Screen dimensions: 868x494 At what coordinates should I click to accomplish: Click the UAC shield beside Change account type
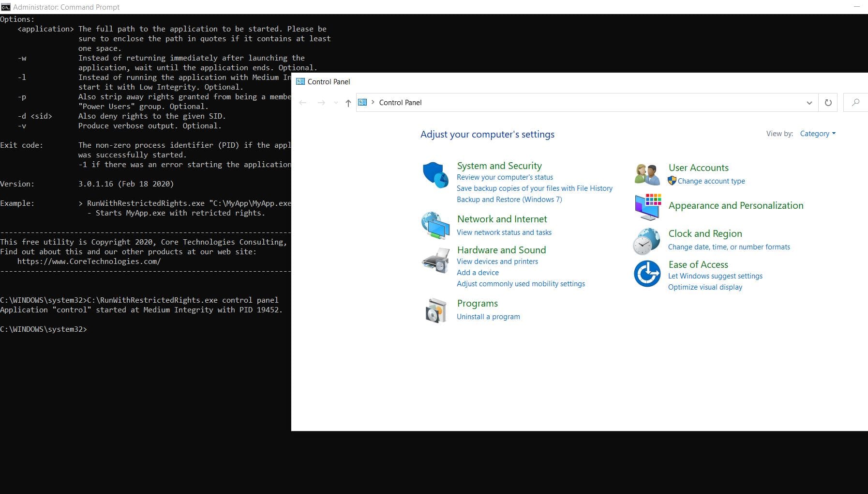click(672, 181)
